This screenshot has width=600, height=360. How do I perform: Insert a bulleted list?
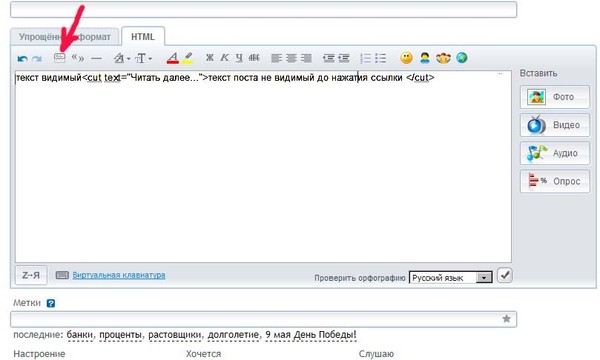click(380, 58)
